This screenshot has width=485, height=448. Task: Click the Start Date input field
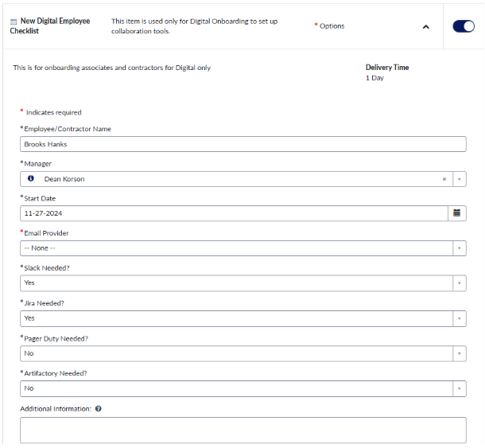tap(234, 213)
